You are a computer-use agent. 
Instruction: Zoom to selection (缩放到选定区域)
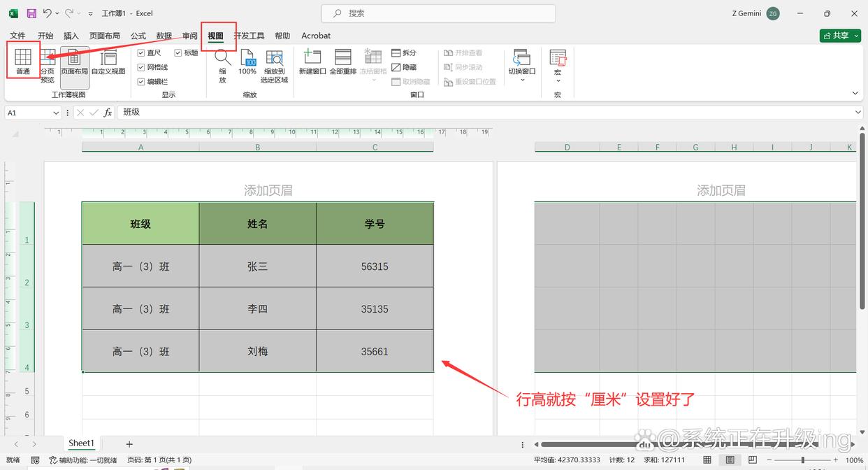[274, 66]
